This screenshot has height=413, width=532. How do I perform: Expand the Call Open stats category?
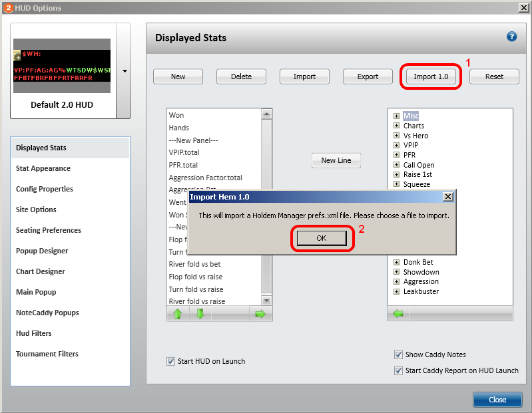396,165
